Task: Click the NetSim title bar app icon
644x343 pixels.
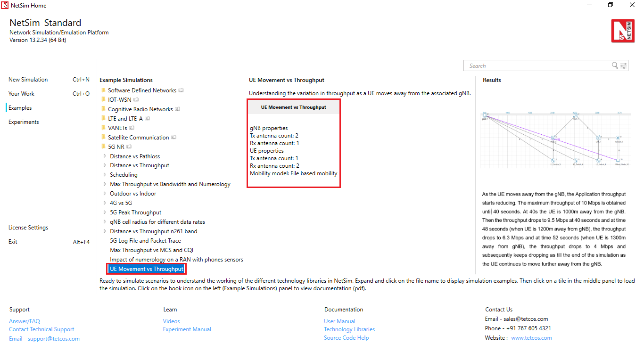Action: tap(5, 5)
